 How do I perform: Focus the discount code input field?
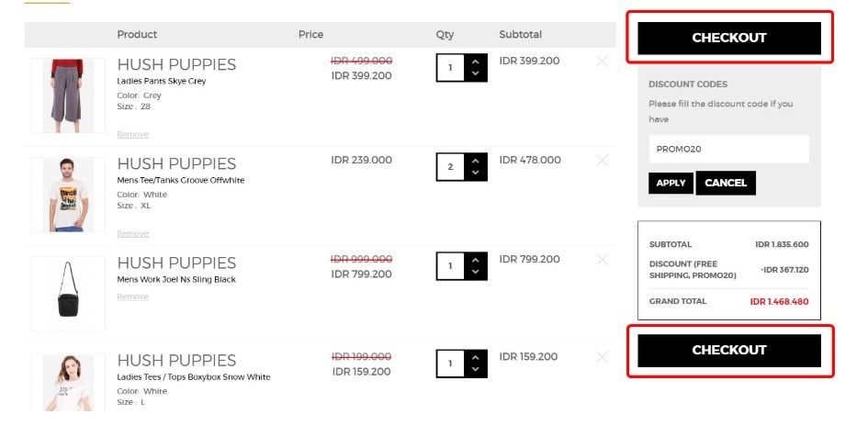click(729, 149)
